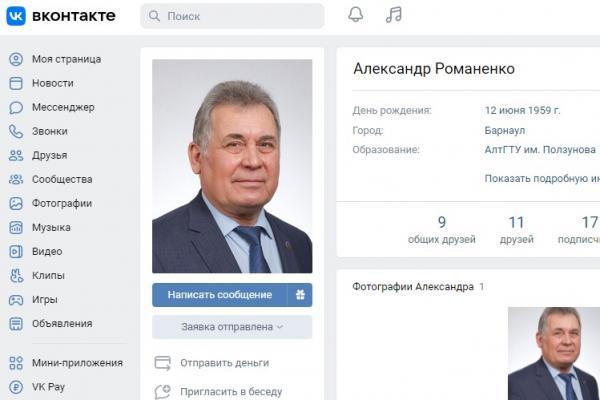The width and height of the screenshot is (600, 400).
Task: Open the photo thumbnail under Фотографии Александра
Action: tap(554, 353)
